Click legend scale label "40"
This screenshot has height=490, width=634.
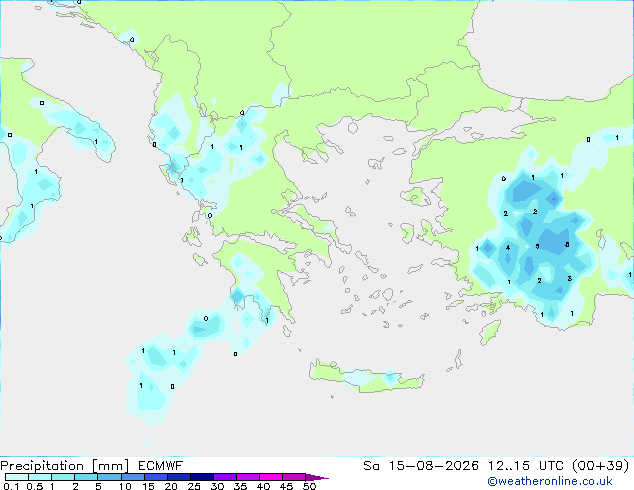263,486
